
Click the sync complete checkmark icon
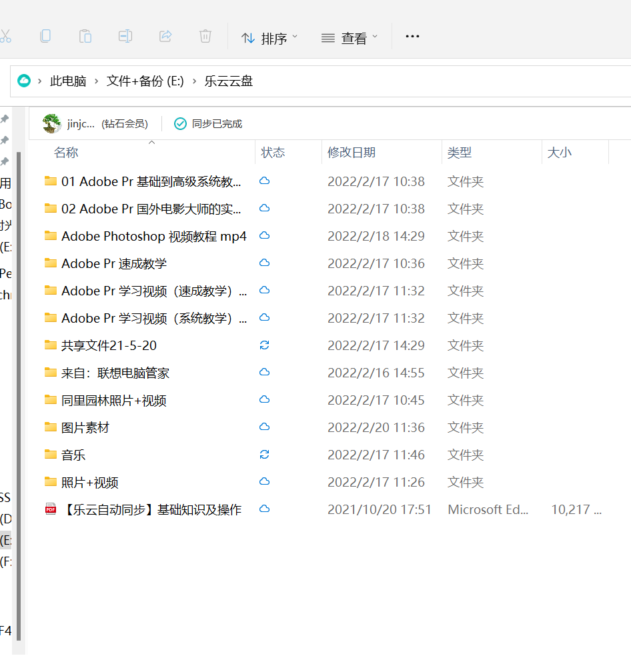(180, 124)
